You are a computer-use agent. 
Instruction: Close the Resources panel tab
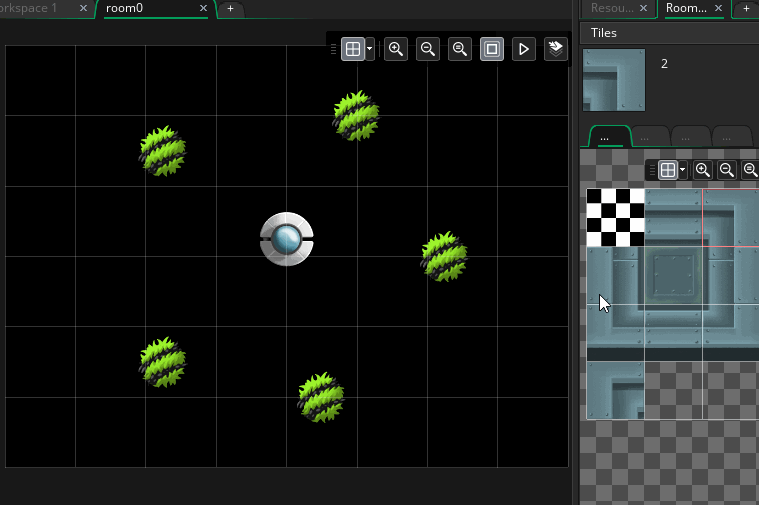[x=643, y=8]
